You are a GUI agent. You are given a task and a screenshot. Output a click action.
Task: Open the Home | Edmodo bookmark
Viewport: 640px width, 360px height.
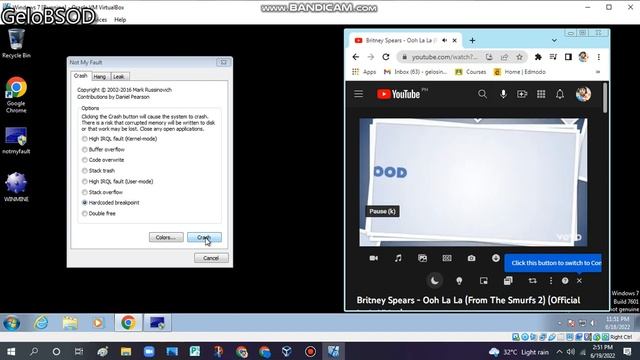click(520, 72)
